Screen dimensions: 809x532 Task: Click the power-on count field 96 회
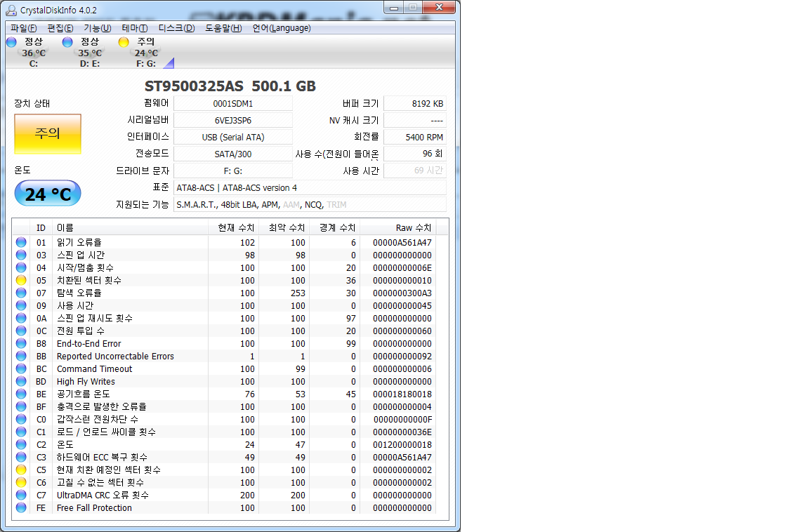(415, 154)
